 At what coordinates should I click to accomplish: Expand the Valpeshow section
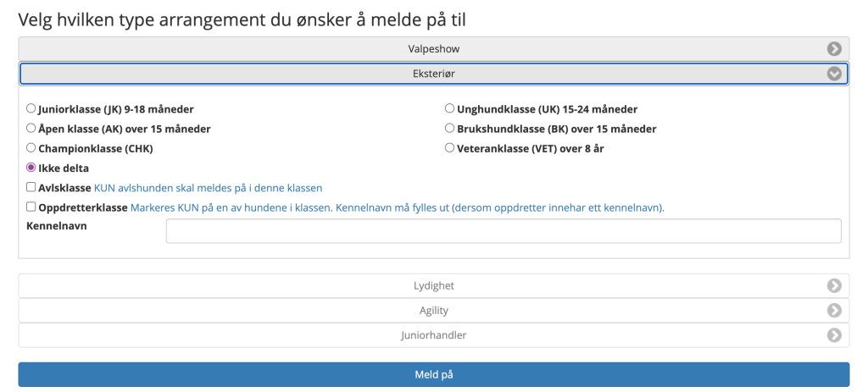pos(433,49)
